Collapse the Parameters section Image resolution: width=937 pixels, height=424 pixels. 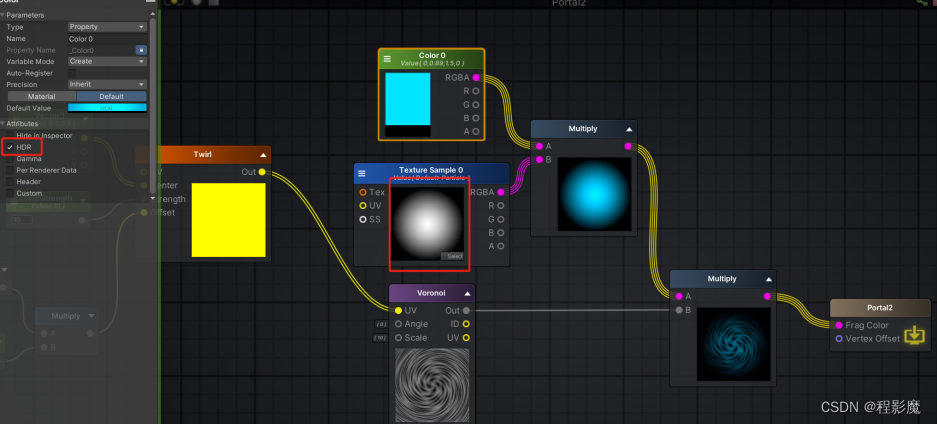point(2,15)
